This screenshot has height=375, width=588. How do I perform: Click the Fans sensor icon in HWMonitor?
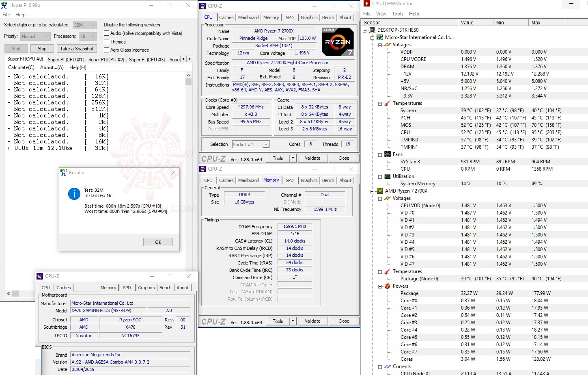pos(387,154)
